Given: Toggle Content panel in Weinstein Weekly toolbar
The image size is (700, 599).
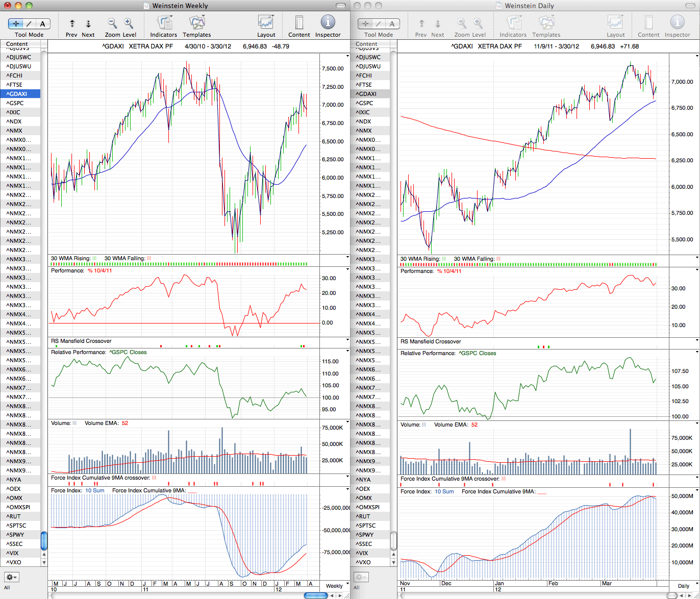Looking at the screenshot, I should [299, 22].
